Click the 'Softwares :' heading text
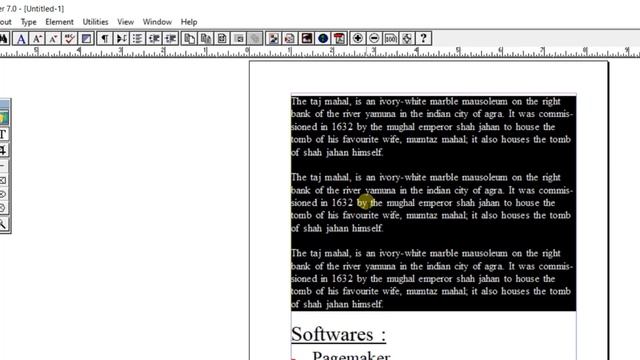The height and width of the screenshot is (360, 640). (x=338, y=334)
